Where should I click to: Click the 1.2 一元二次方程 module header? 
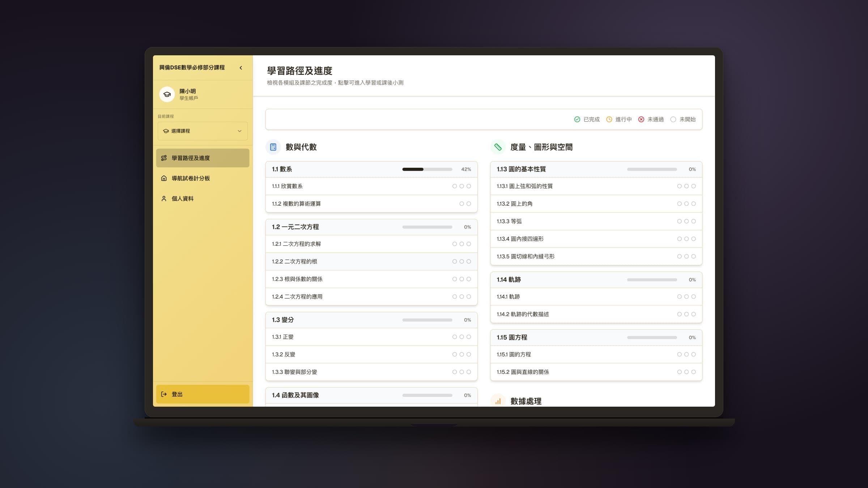pos(371,227)
